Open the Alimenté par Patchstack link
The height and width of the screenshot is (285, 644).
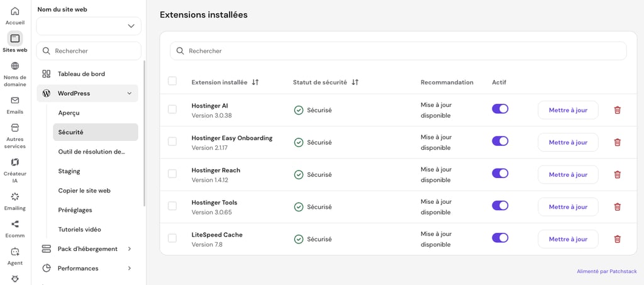point(607,271)
